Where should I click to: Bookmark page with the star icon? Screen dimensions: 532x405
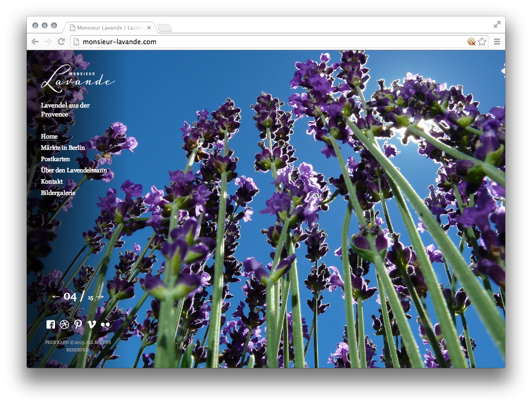point(482,42)
